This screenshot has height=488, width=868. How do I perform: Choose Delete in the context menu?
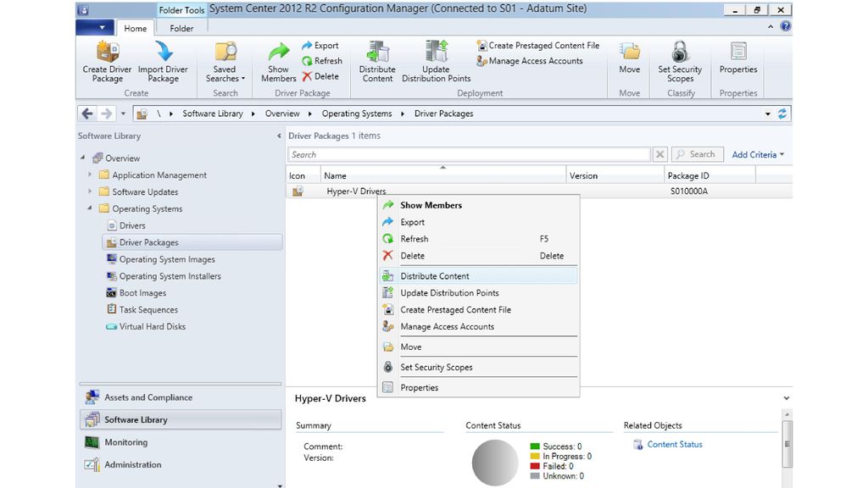(x=478, y=256)
